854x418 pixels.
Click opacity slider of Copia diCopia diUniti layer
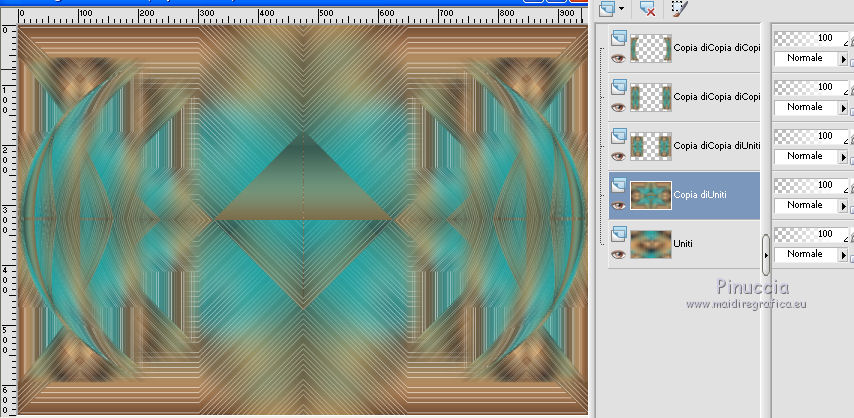(811, 136)
